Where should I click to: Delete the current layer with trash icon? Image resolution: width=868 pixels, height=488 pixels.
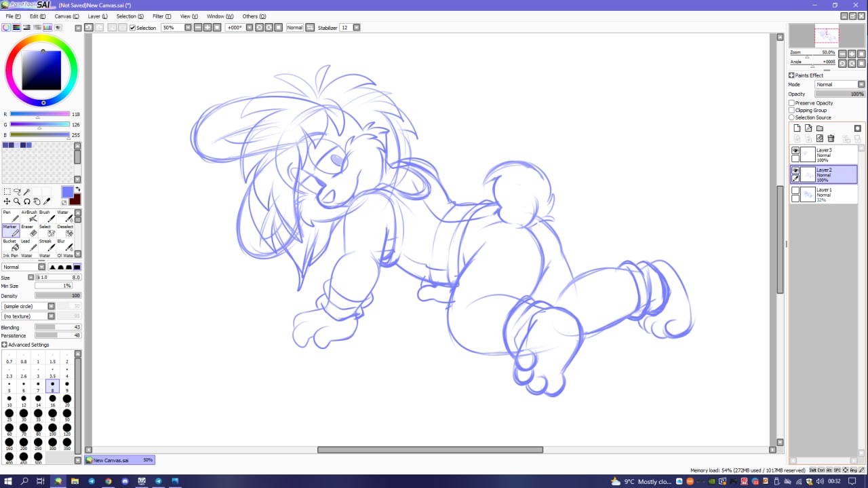(831, 138)
